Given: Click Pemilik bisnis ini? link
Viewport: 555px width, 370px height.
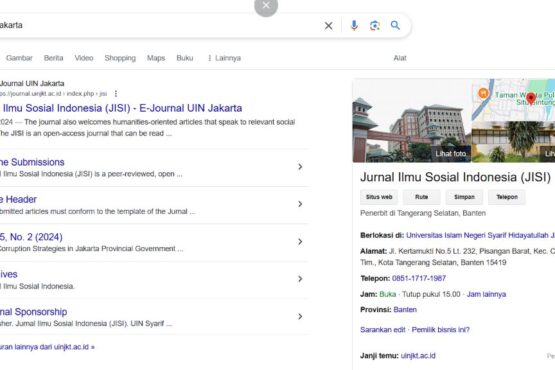Looking at the screenshot, I should [440, 330].
